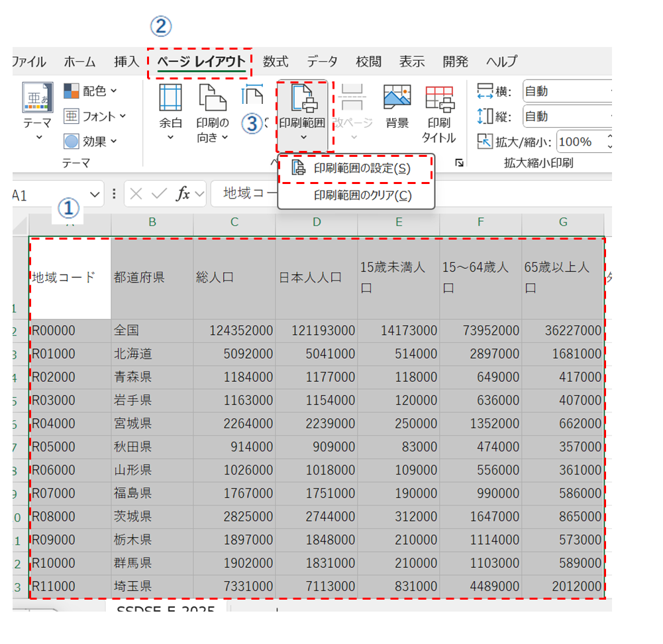Open the Name Box dropdown arrow

coord(94,194)
